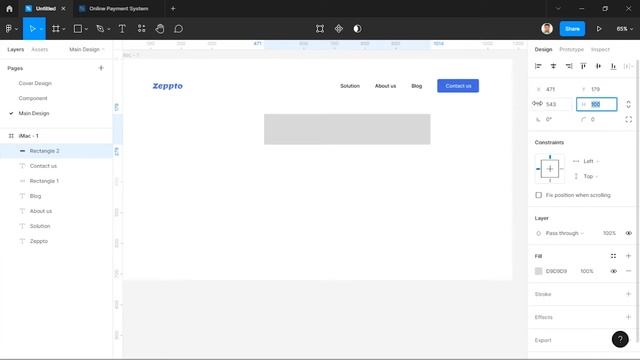Remove the D9D9D9 fill
Screen dimensions: 640x360
click(628, 271)
